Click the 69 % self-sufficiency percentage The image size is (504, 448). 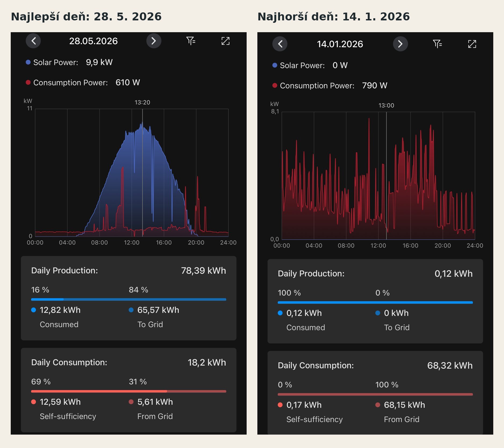(41, 382)
